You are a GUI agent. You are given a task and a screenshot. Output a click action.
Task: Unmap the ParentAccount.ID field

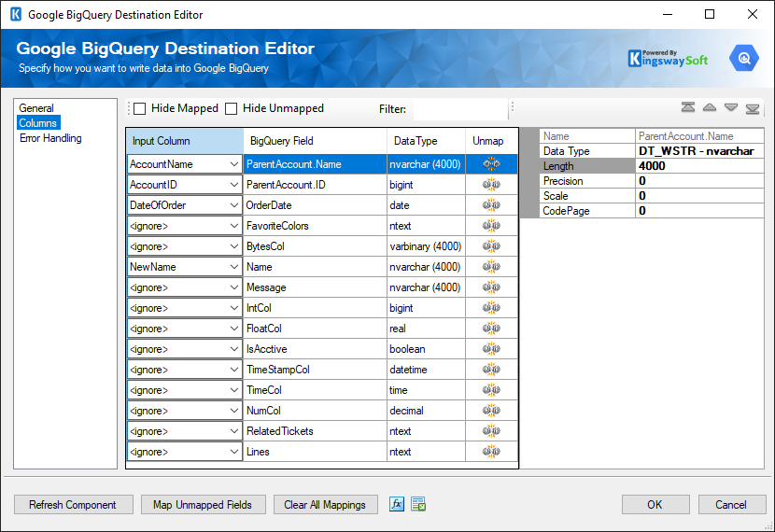tap(491, 185)
